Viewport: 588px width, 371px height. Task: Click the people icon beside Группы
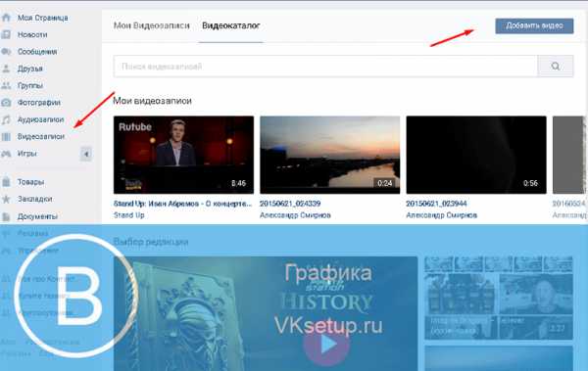[6, 85]
